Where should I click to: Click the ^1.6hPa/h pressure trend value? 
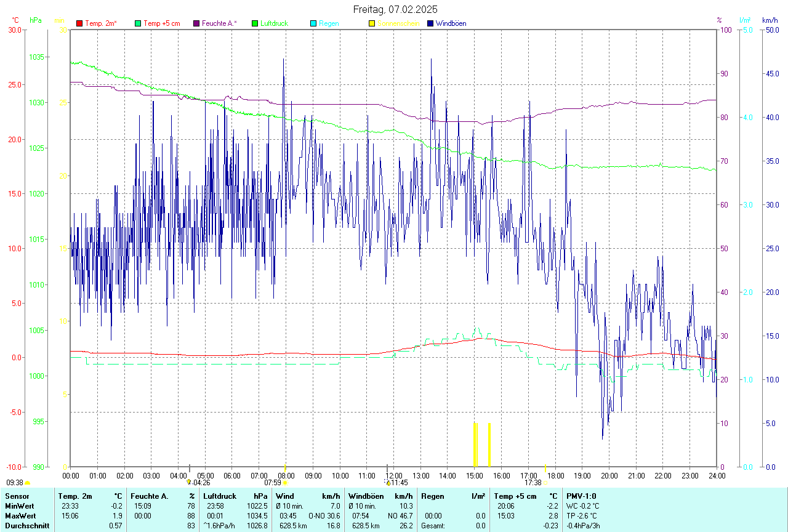220,525
